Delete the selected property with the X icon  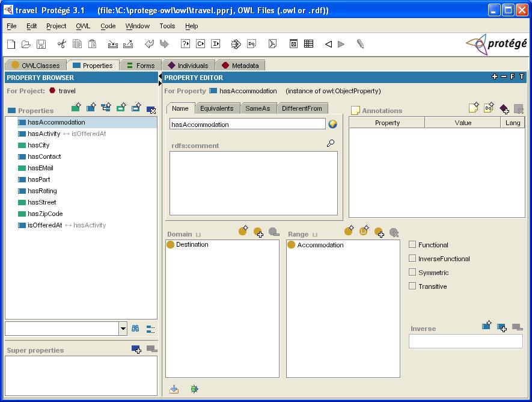click(x=151, y=110)
